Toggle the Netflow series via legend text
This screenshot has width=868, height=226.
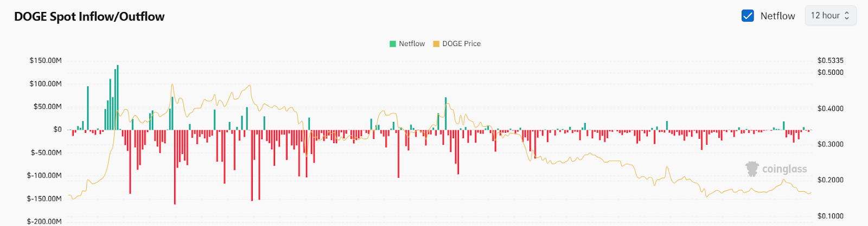(x=412, y=44)
